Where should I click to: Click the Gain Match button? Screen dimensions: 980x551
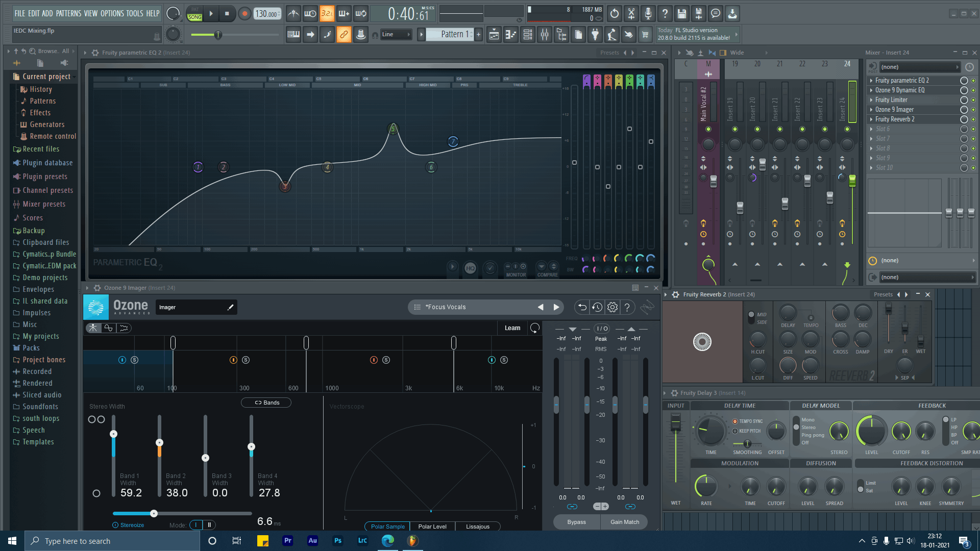click(x=625, y=522)
